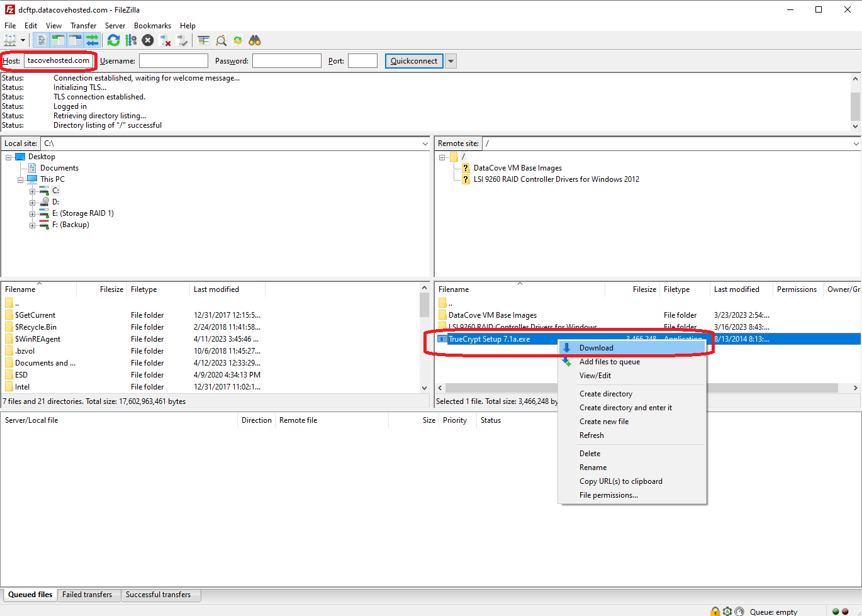The height and width of the screenshot is (616, 862).
Task: Toggle directory comparison magnifier icon
Action: (221, 40)
